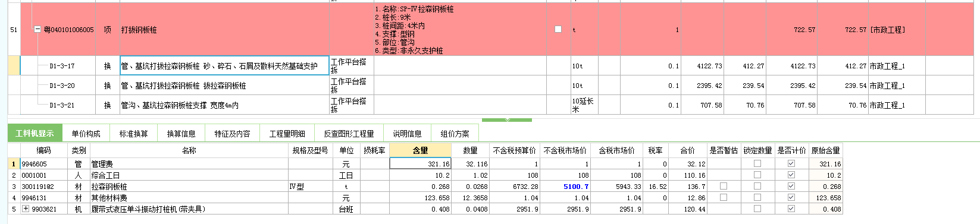
Task: Click the 损耗率 column header
Action: (374, 150)
